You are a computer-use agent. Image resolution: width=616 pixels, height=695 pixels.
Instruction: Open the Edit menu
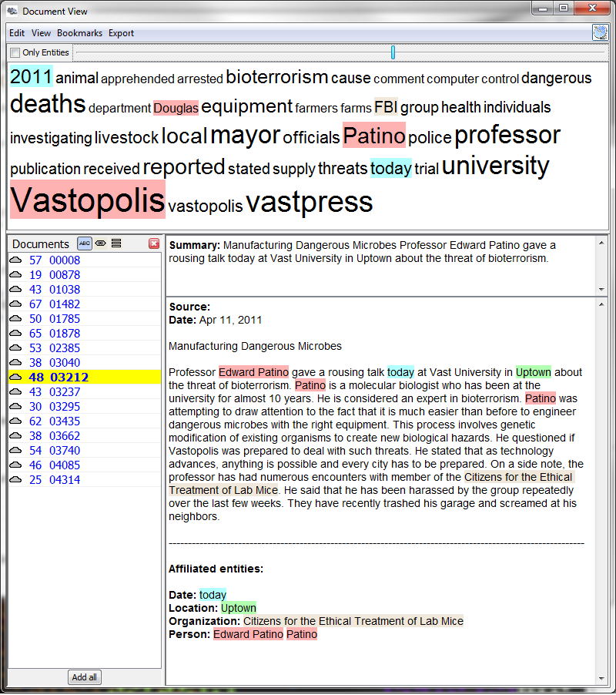[x=17, y=33]
